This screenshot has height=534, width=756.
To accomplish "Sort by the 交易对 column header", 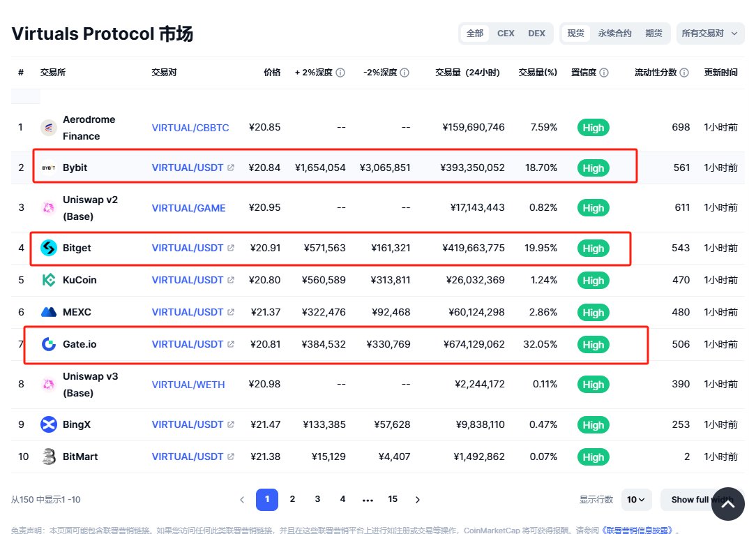I will click(x=165, y=73).
